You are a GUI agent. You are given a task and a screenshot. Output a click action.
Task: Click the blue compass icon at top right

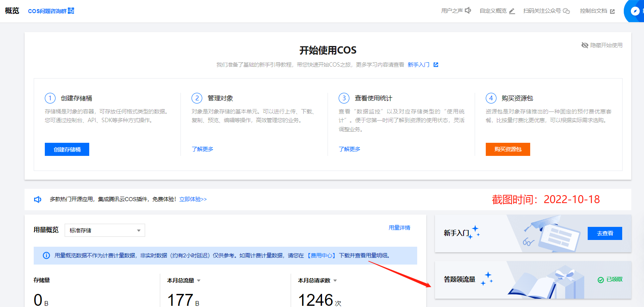coord(635,11)
